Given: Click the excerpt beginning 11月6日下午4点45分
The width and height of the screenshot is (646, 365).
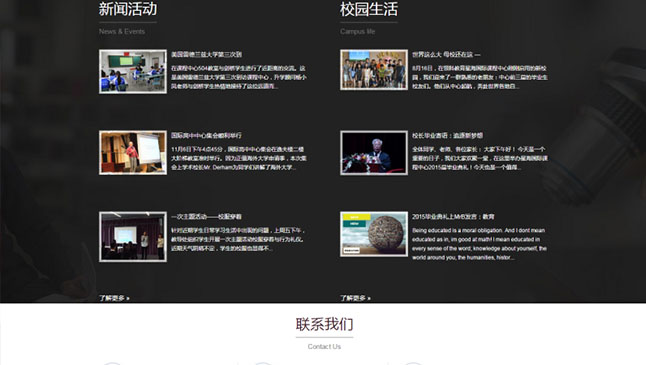Looking at the screenshot, I should [239, 158].
